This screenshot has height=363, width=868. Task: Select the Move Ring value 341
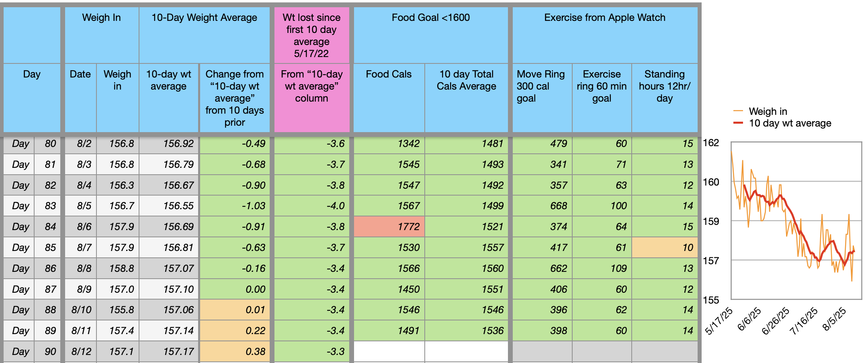(542, 164)
